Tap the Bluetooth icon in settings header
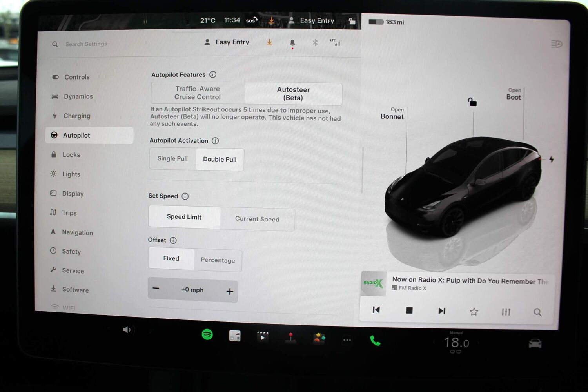The image size is (588, 392). (x=315, y=42)
